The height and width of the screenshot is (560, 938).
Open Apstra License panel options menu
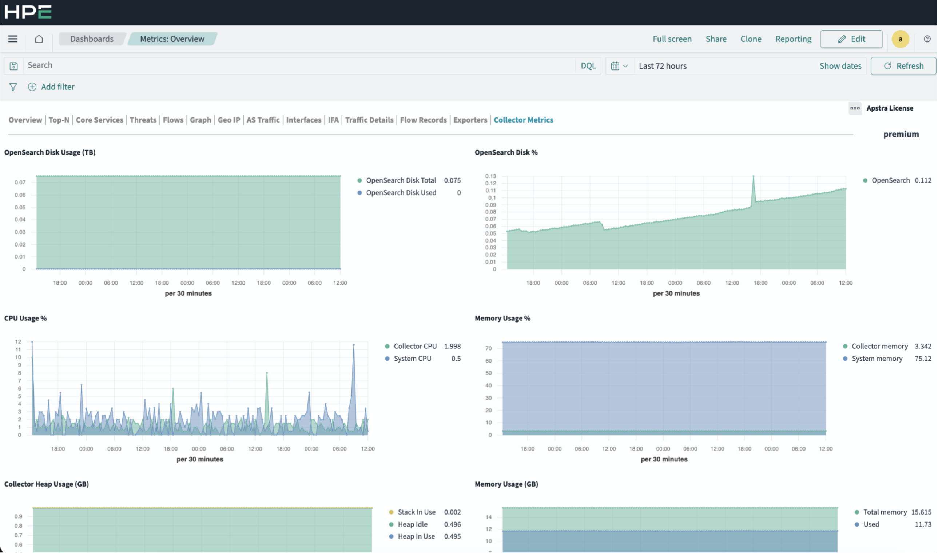(855, 108)
